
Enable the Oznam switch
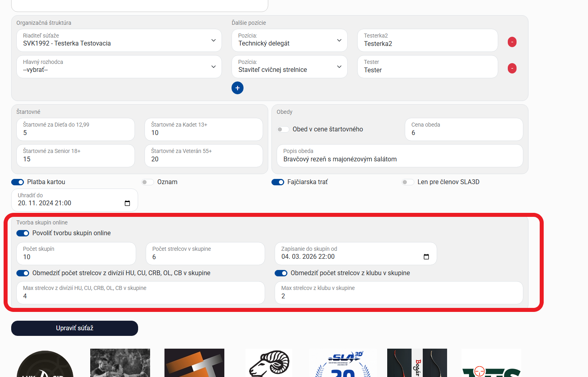148,182
